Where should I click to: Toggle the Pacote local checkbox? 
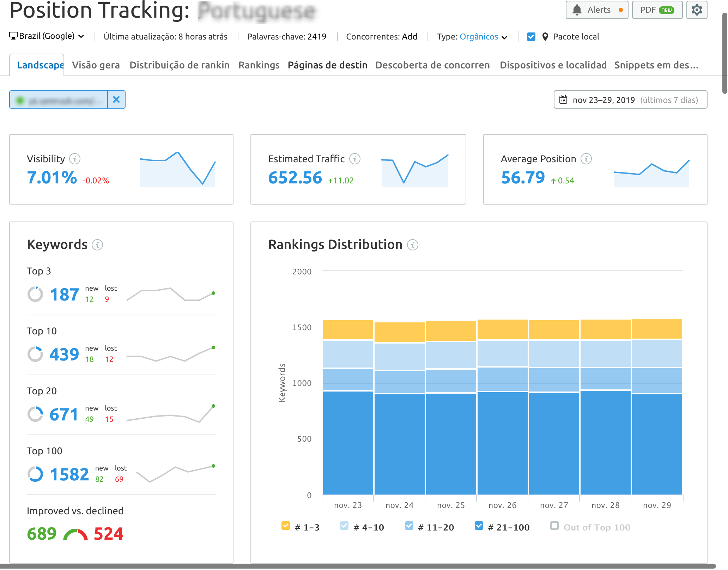point(531,37)
